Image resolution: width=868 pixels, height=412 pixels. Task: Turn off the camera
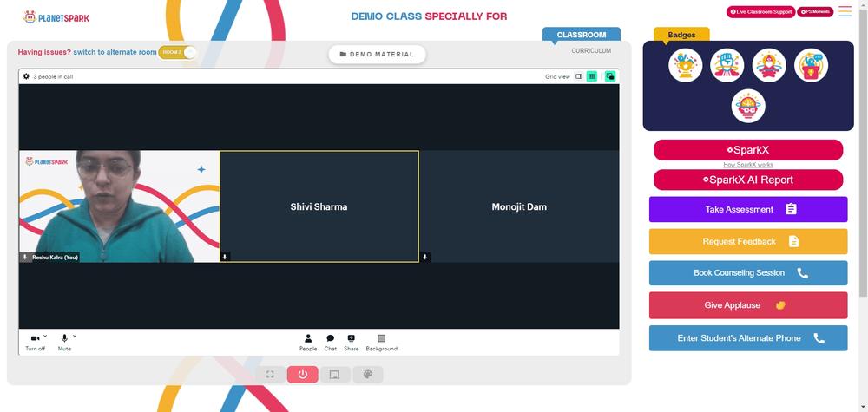[35, 342]
